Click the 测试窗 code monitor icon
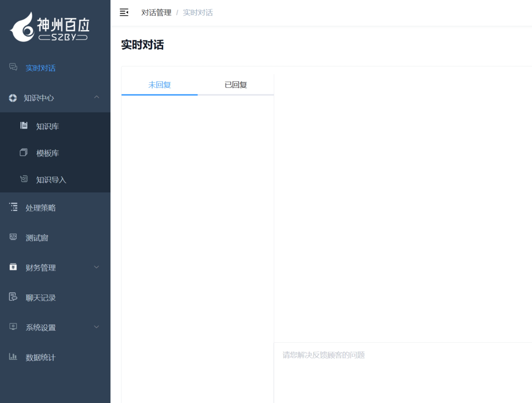532x403 pixels. (13, 237)
